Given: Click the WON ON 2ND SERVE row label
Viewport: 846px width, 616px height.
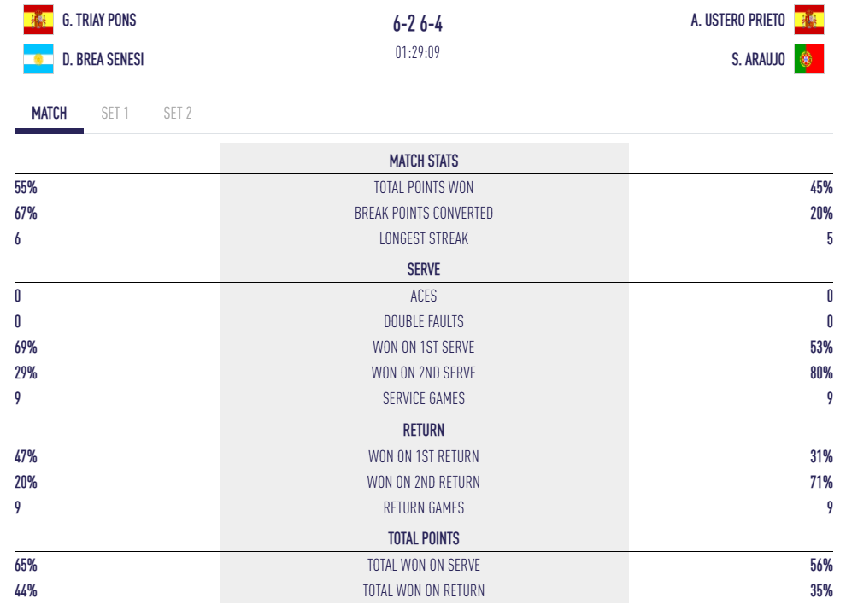Looking at the screenshot, I should 424,373.
